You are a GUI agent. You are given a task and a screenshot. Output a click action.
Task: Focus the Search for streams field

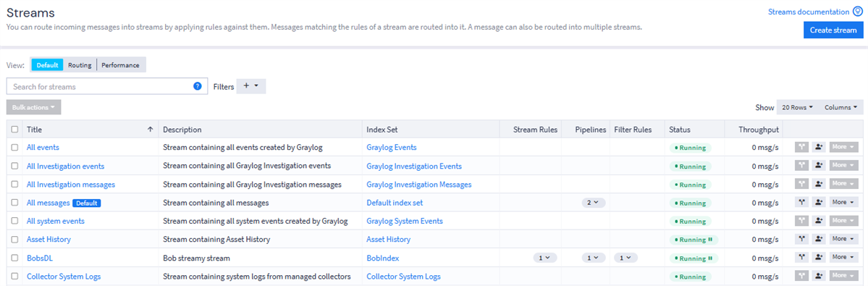point(107,86)
